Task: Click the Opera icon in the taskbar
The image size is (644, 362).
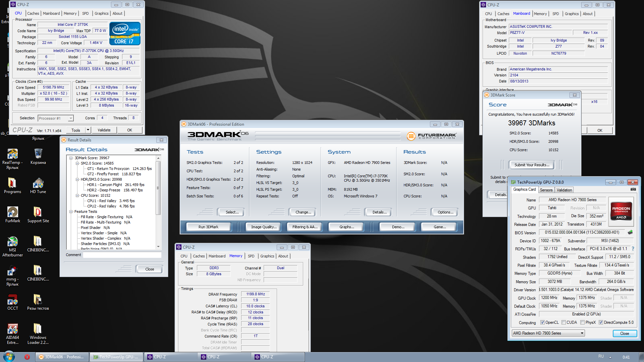Action: (x=27, y=357)
